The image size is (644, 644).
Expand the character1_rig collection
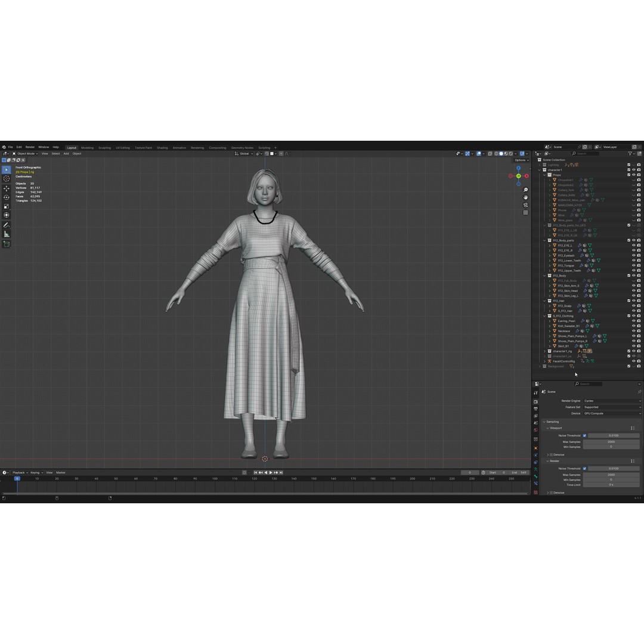[544, 351]
